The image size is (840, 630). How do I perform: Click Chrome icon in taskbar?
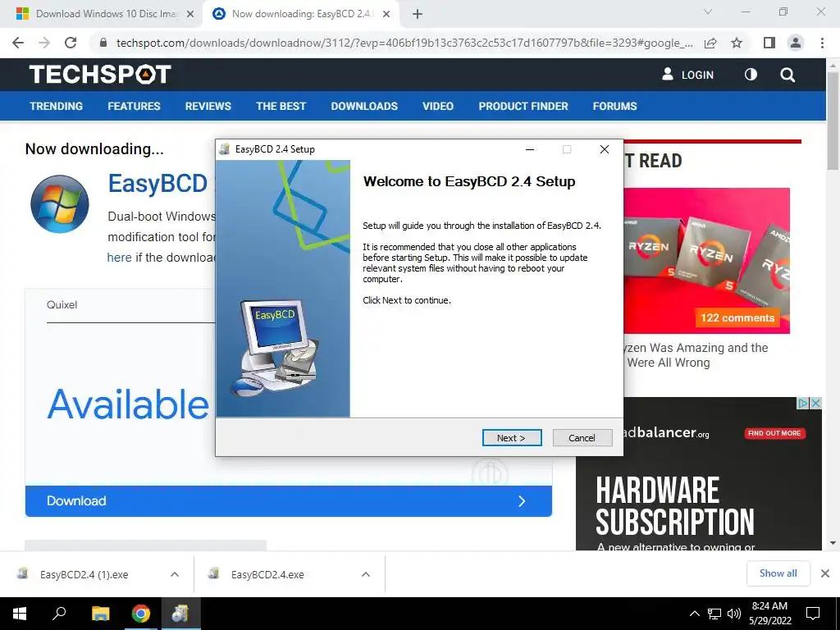(141, 614)
